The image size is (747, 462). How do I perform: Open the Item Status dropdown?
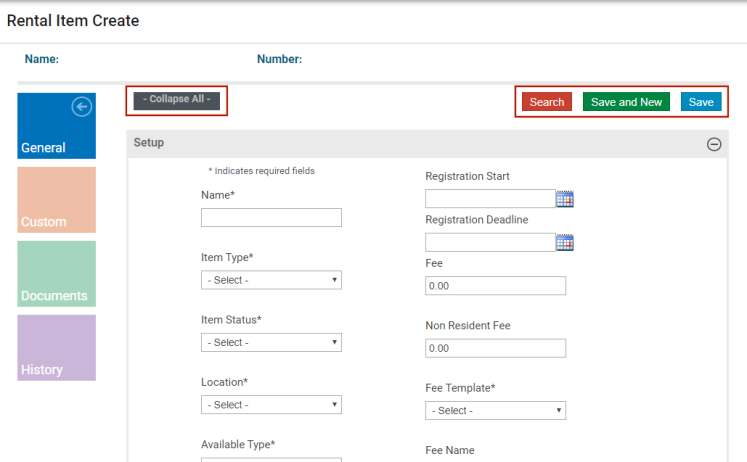coord(271,342)
